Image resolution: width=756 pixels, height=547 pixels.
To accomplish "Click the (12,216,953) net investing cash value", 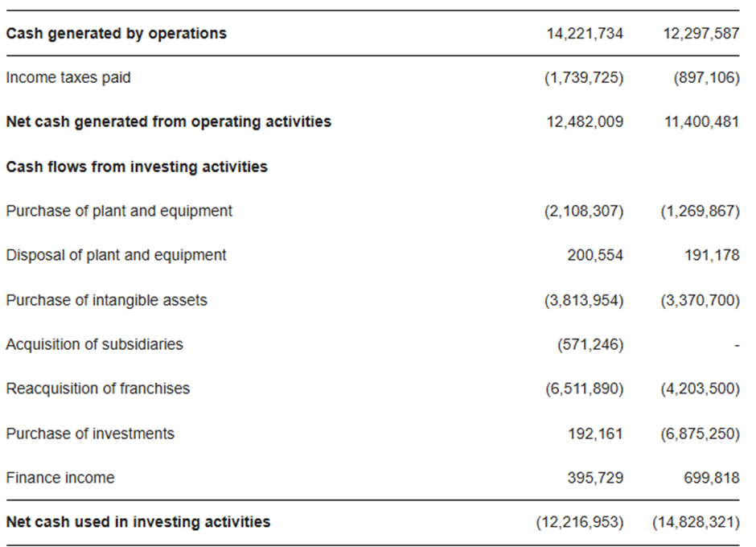I will tap(580, 522).
